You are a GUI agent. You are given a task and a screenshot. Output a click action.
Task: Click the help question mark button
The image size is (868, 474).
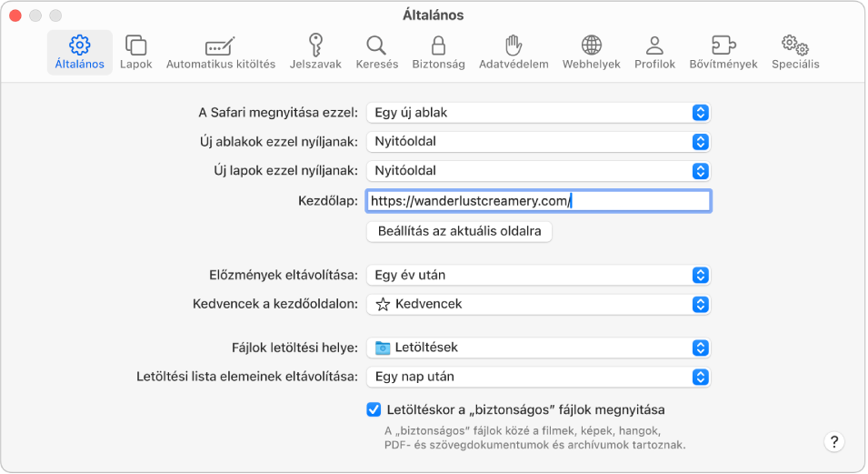pos(834,442)
